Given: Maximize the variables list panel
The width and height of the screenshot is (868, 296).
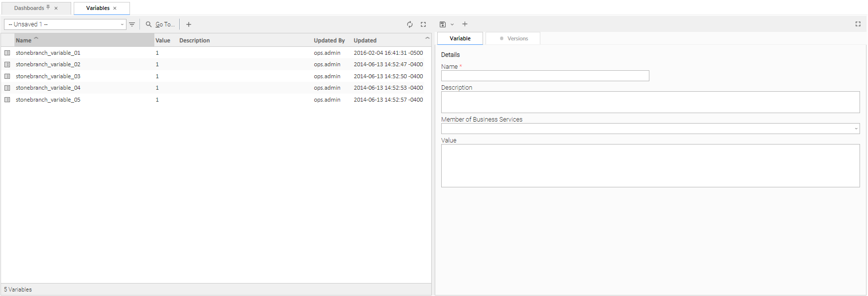Looking at the screenshot, I should 423,24.
